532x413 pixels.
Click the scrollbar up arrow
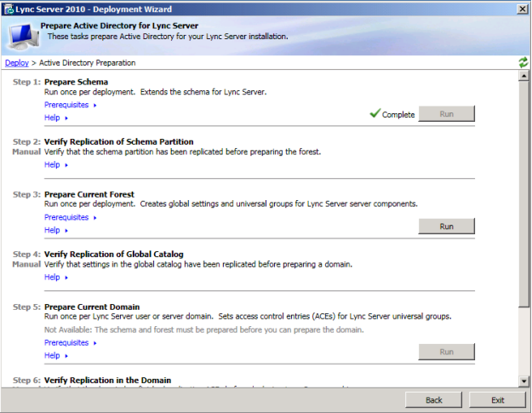[x=523, y=77]
